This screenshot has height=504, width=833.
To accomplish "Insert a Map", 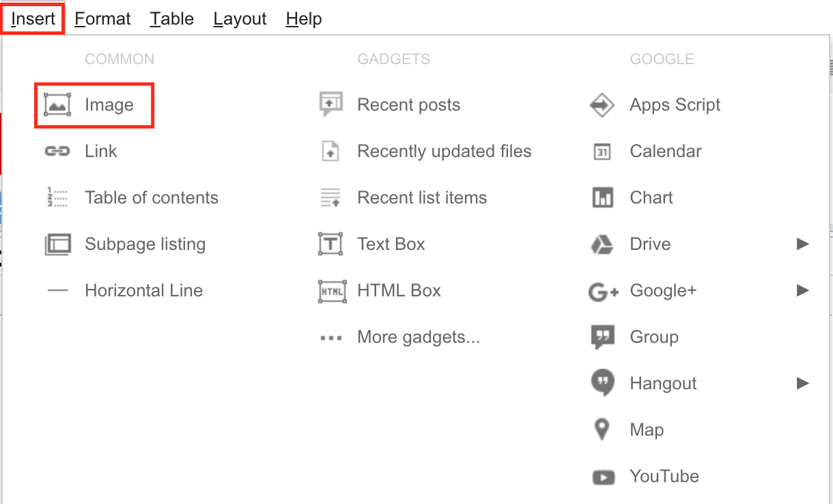I will (647, 430).
